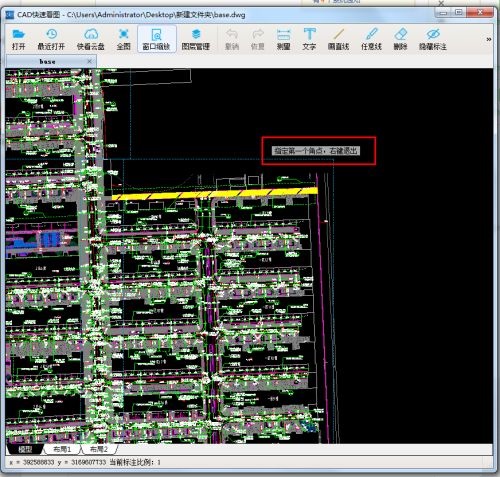This screenshot has height=477, width=500.
Task: Select the measure tool
Action: point(283,39)
